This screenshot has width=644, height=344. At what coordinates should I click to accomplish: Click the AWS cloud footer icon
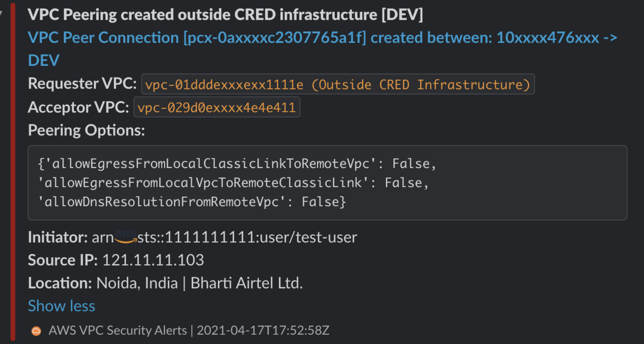[x=36, y=331]
